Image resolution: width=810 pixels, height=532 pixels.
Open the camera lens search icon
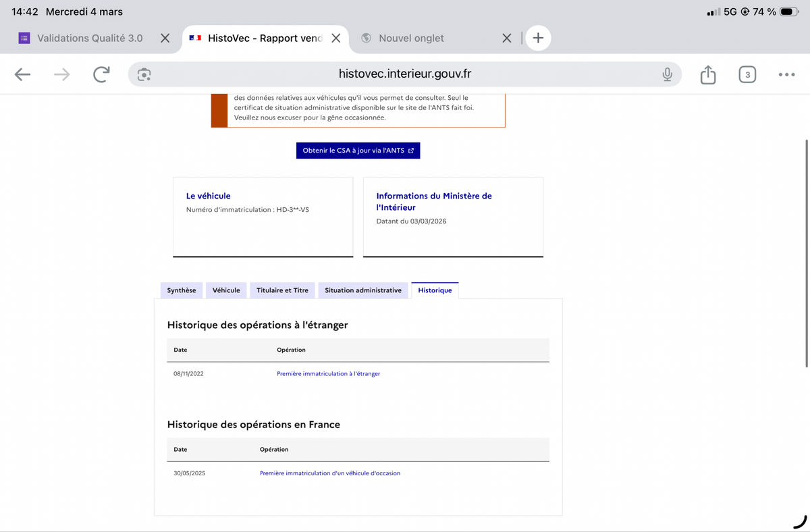pyautogui.click(x=144, y=75)
